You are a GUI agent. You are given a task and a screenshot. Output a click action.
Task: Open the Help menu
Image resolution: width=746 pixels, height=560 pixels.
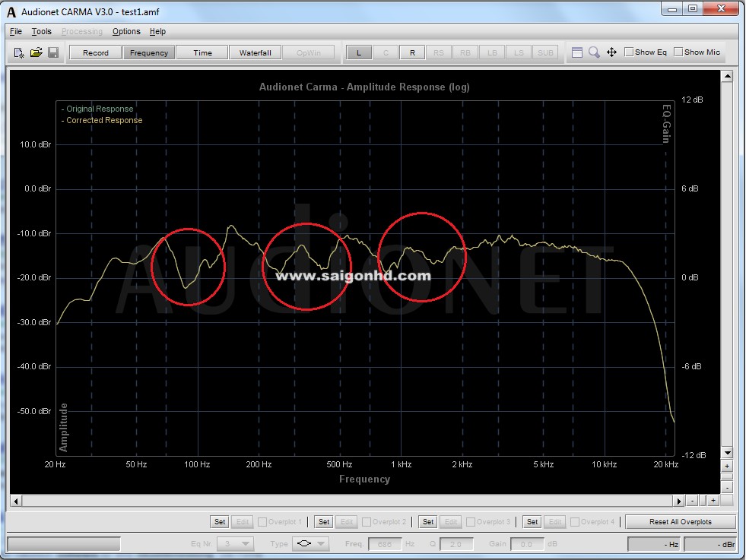tap(157, 31)
